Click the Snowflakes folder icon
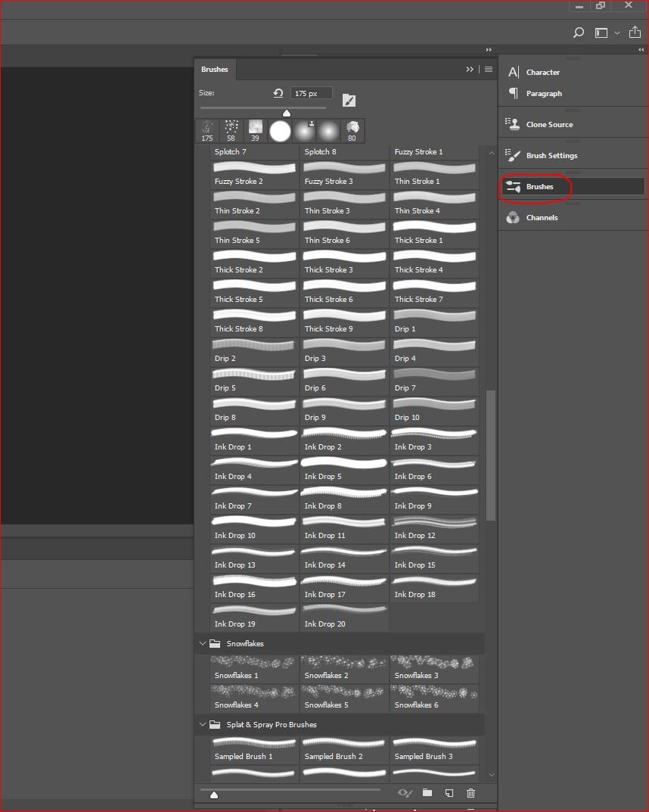This screenshot has width=649, height=812. coord(215,644)
